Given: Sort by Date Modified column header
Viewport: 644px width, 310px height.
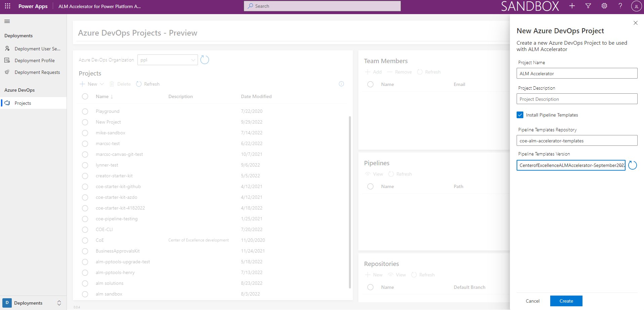Looking at the screenshot, I should [256, 96].
